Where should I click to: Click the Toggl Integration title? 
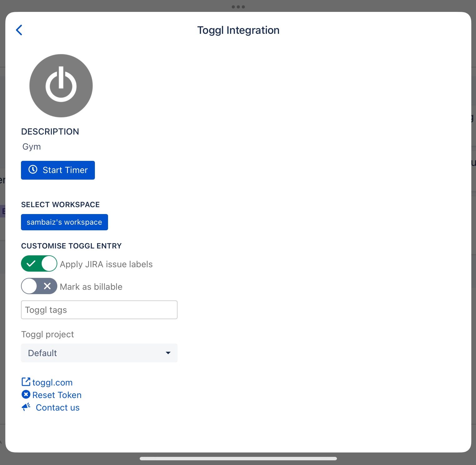pyautogui.click(x=238, y=30)
